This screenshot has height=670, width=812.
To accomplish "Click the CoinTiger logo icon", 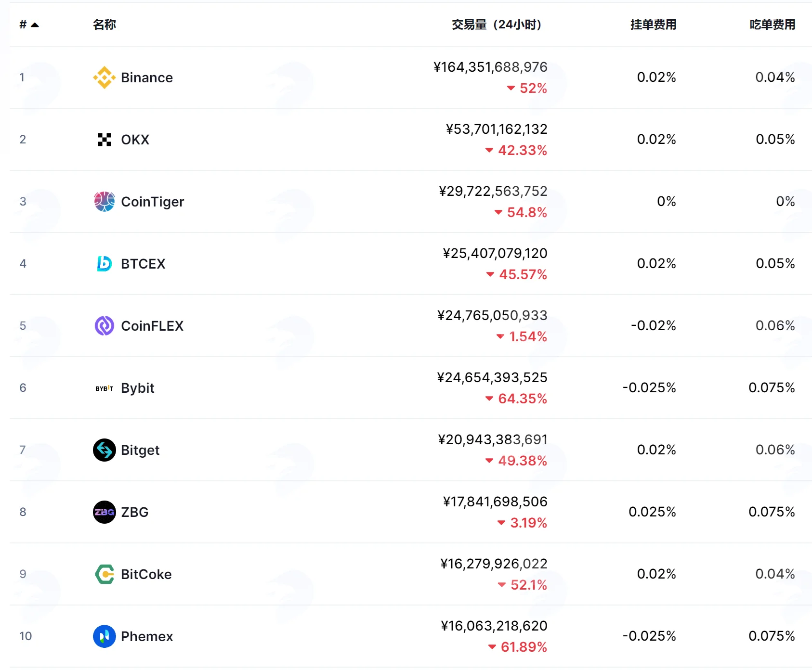I will coord(105,202).
